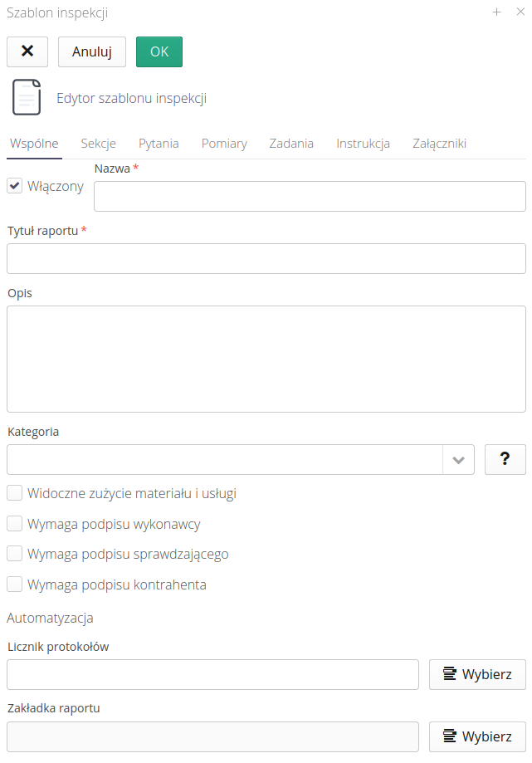The width and height of the screenshot is (532, 763).
Task: Open the Pytania tab
Action: pos(159,144)
